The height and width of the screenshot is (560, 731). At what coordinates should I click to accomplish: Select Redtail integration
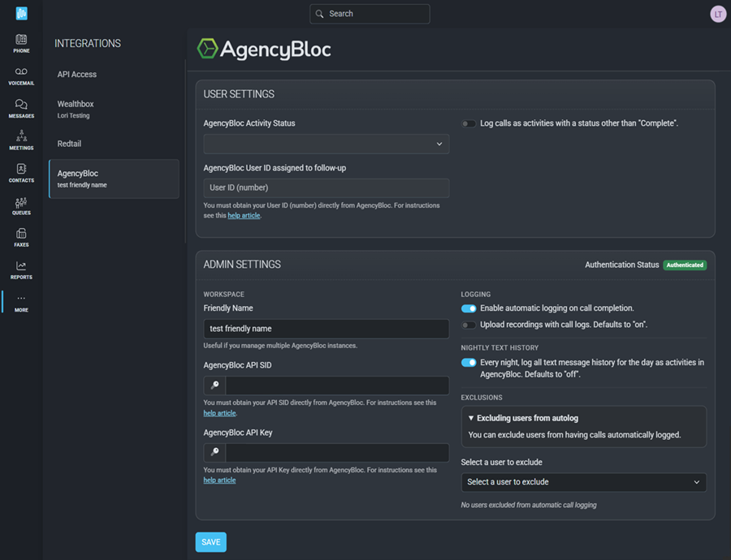click(69, 144)
